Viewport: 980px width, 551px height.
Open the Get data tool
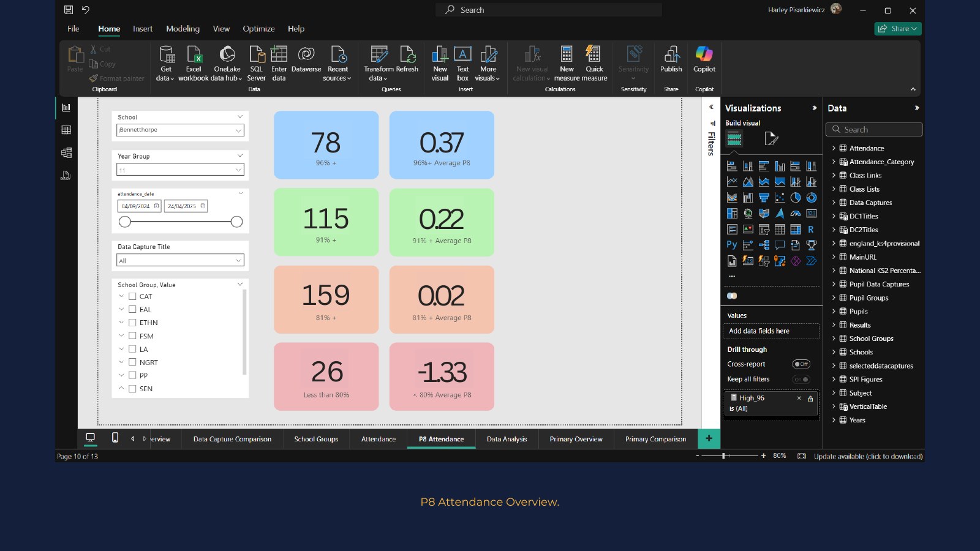(x=165, y=63)
